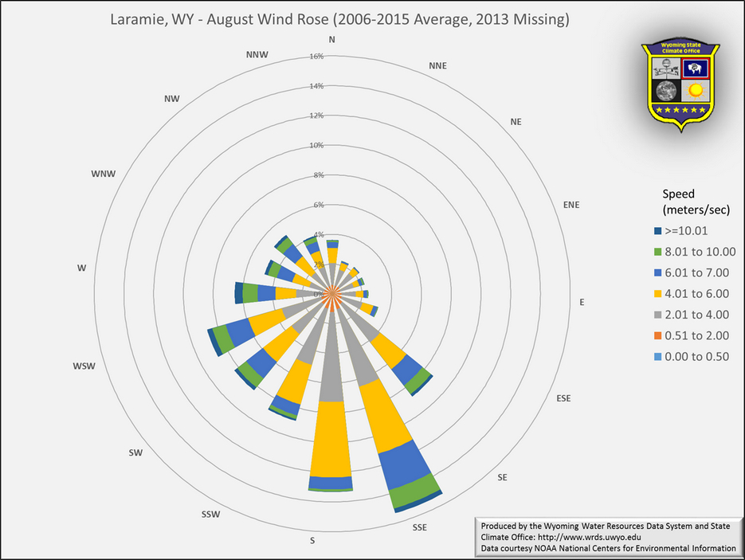Open the http://www.wrds.uwyo.edu link
Viewport: 745px width, 560px height.
click(x=589, y=537)
